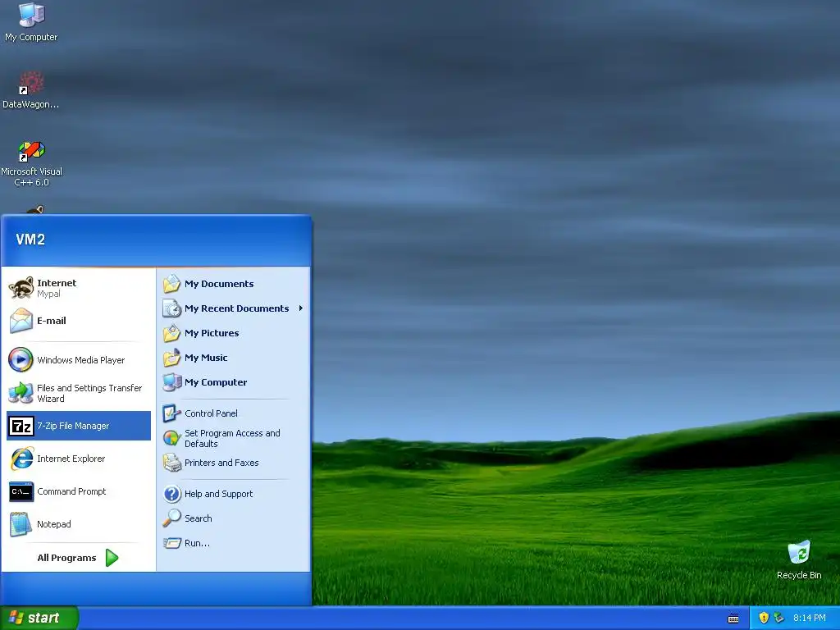Open the Mypal Internet browser entry
Viewport: 840px width, 630px height.
click(78, 288)
